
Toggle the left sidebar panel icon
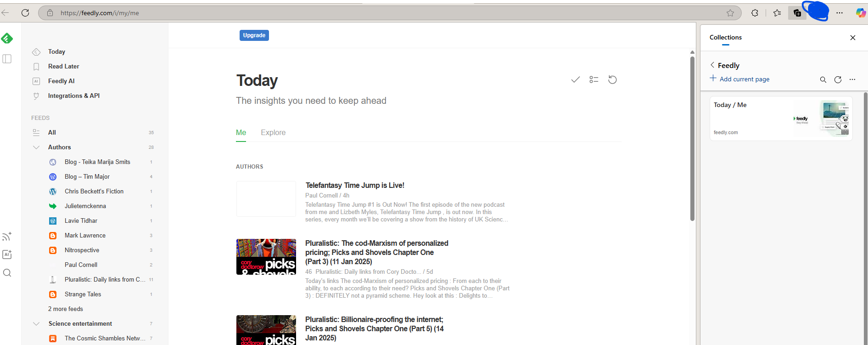click(7, 59)
